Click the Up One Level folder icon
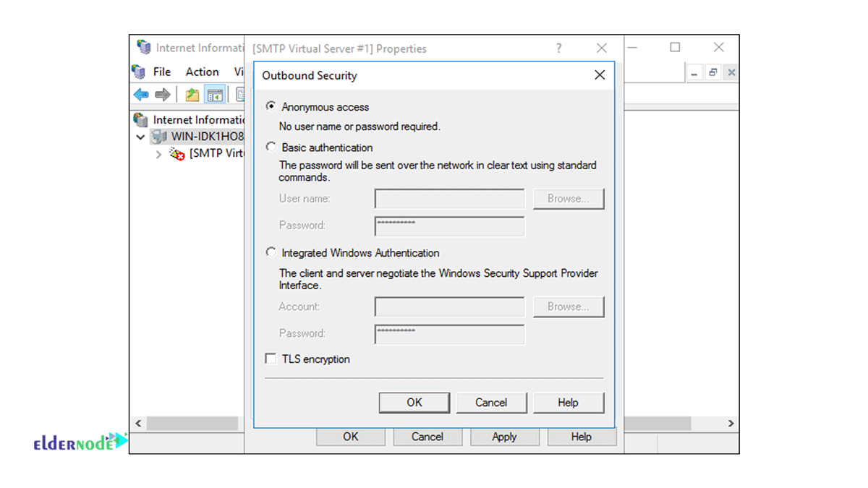Viewport: 868px width, 488px height. coord(192,95)
